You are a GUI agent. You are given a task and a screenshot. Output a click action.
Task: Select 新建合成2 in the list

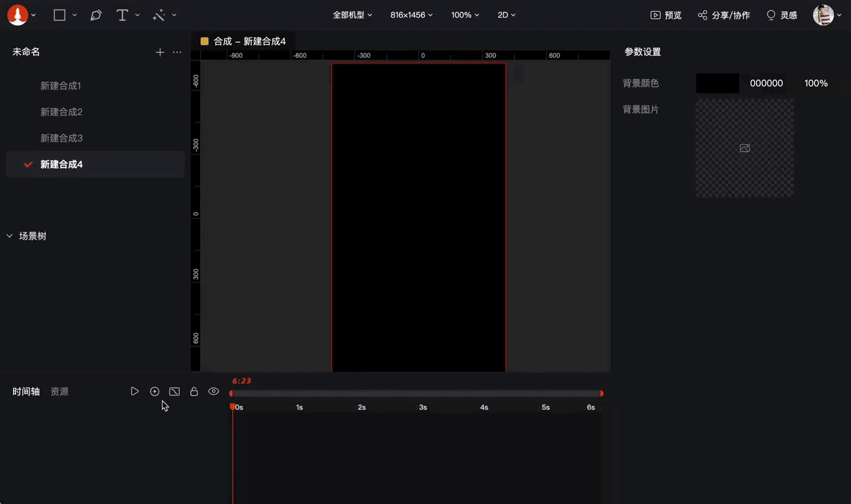pos(96,112)
